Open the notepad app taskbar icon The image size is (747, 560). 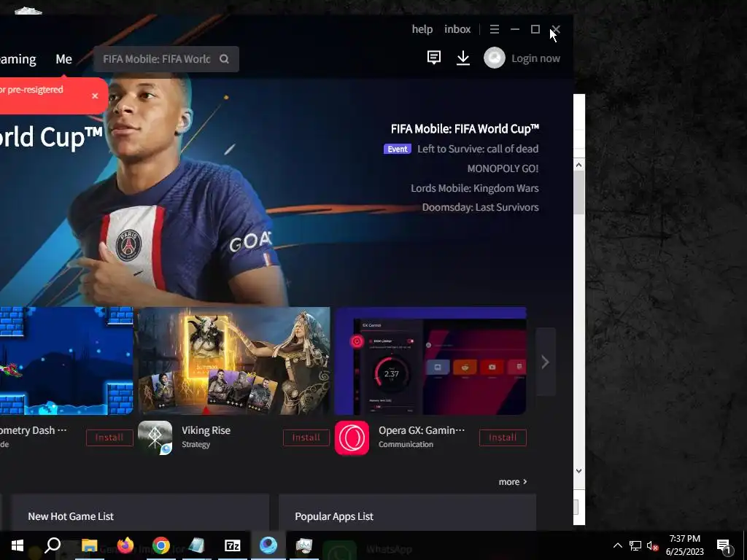[x=196, y=545]
